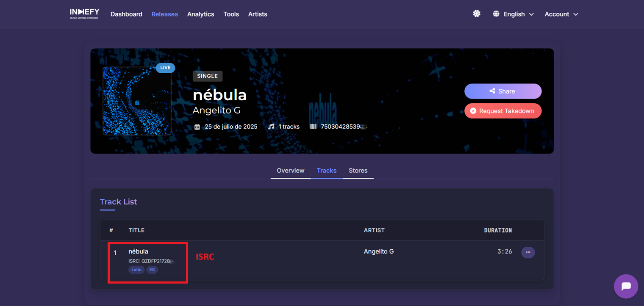Navigate to the Artists page

click(x=258, y=14)
